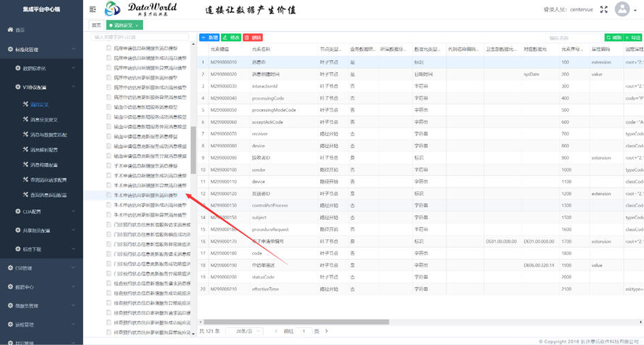Select tree item 输血申请信息更新服务消息模型

pyautogui.click(x=145, y=136)
